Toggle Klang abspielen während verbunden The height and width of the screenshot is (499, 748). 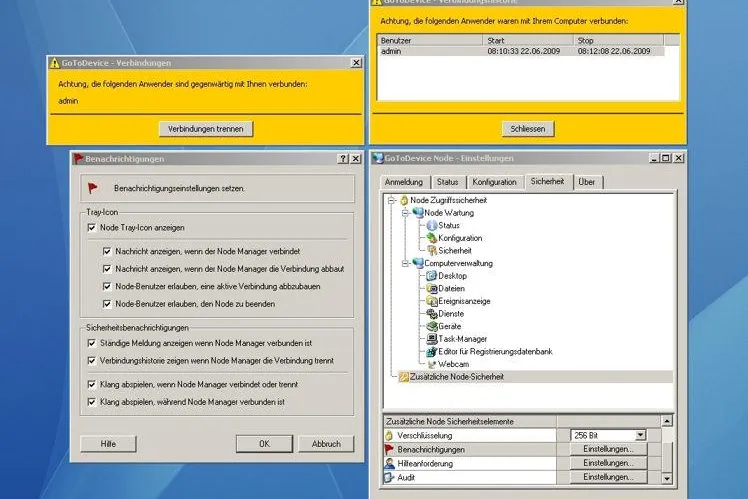tap(92, 402)
